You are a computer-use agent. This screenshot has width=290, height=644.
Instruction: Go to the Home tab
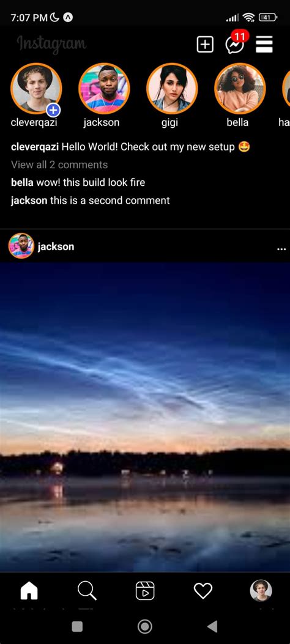[29, 591]
